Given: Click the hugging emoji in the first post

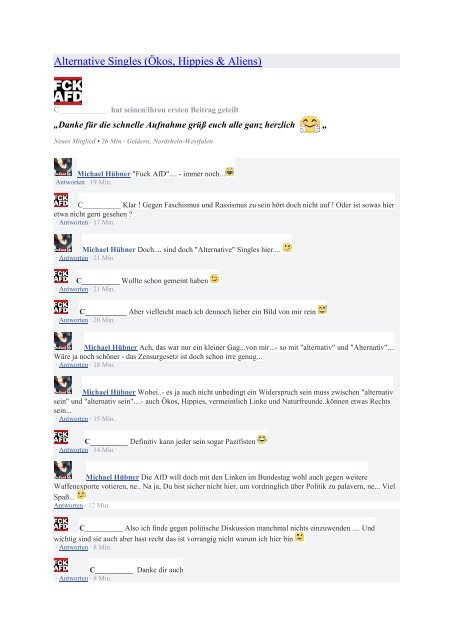Looking at the screenshot, I should pyautogui.click(x=309, y=124).
